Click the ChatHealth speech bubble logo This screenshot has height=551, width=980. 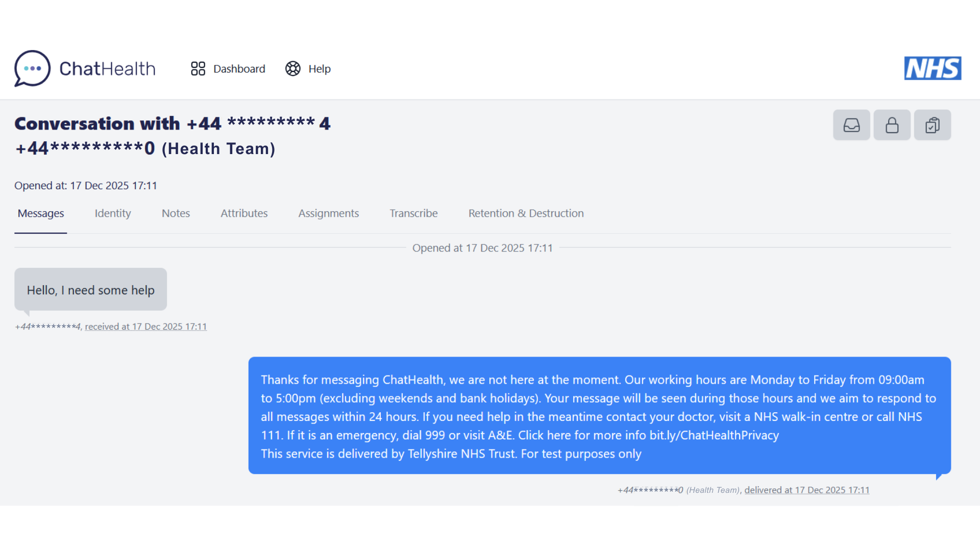coord(32,68)
